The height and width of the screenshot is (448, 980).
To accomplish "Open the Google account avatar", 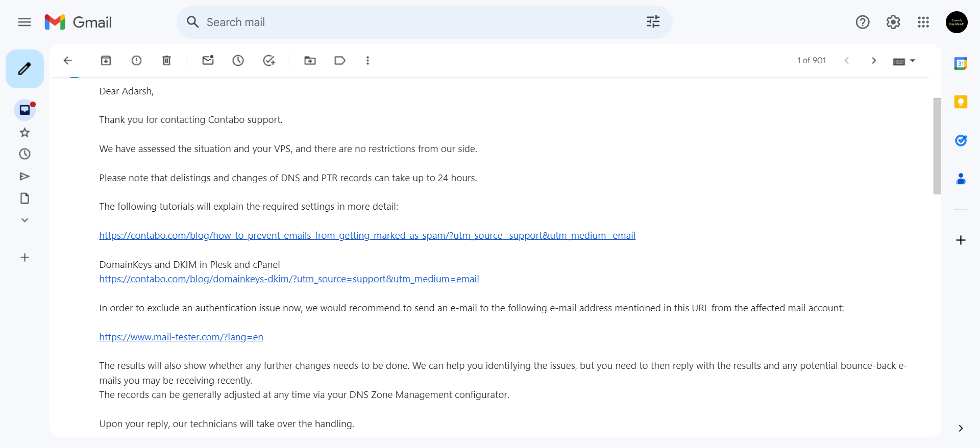I will click(x=957, y=22).
